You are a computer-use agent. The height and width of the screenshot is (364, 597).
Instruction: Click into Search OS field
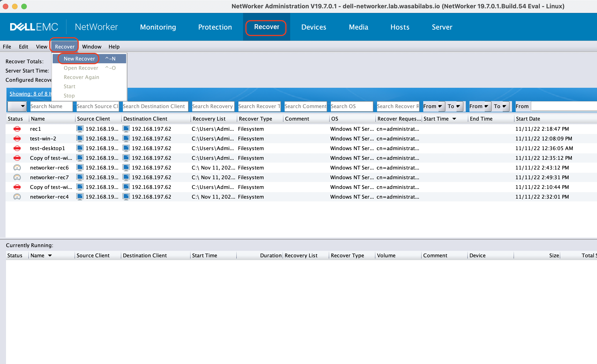[x=352, y=106]
